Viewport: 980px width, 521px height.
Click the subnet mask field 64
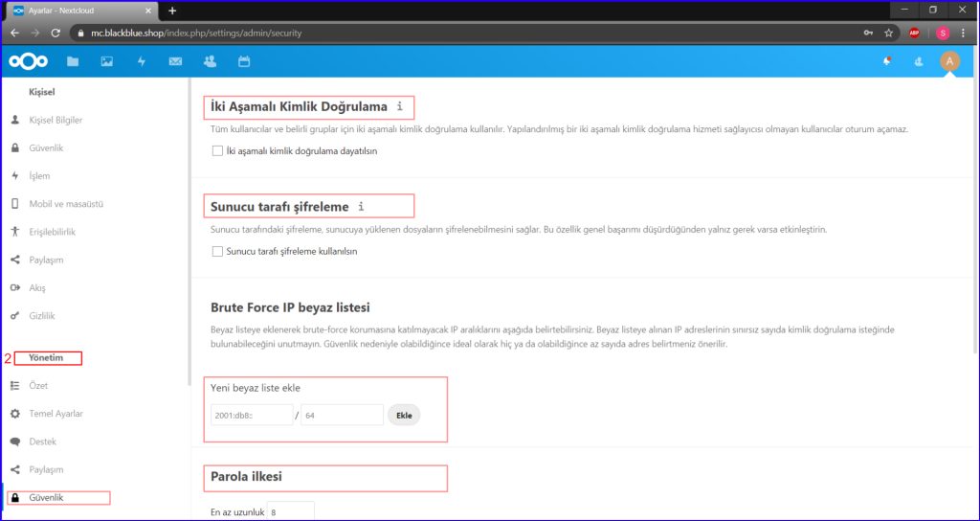click(342, 416)
